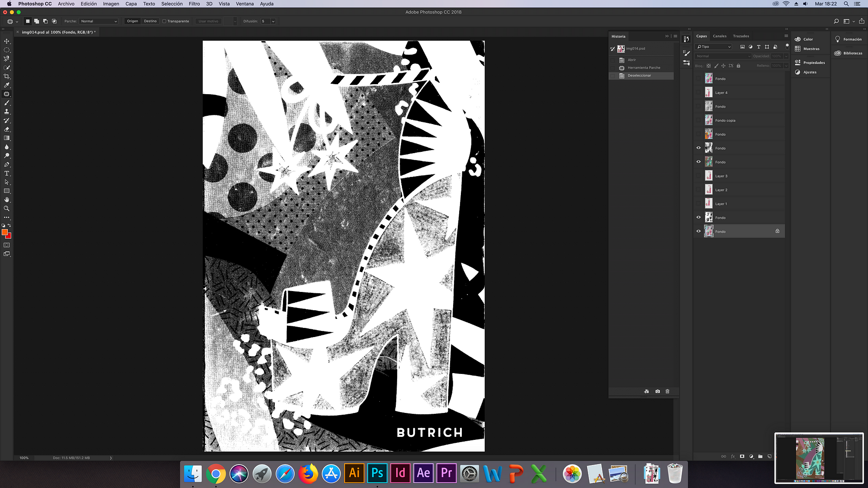Switch foreground and background colors

click(x=9, y=226)
